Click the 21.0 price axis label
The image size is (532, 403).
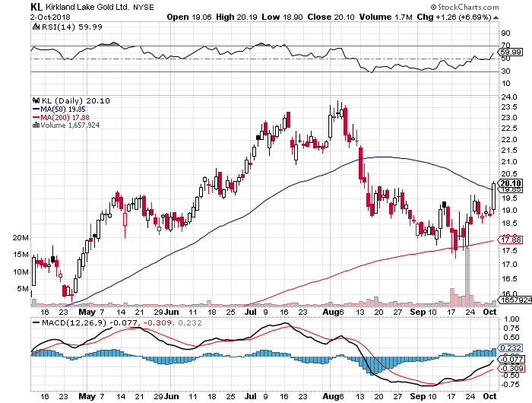click(x=509, y=162)
